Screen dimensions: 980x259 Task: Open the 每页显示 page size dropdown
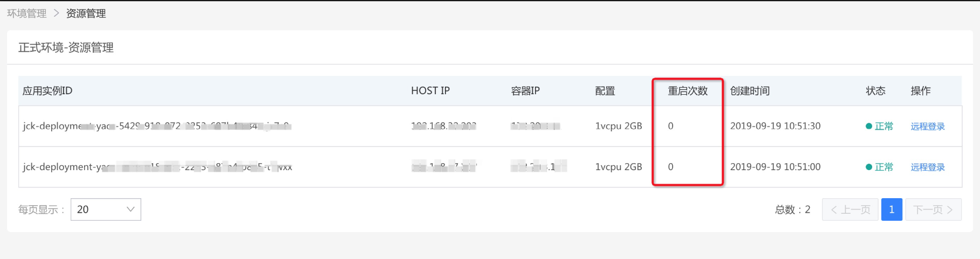click(106, 209)
